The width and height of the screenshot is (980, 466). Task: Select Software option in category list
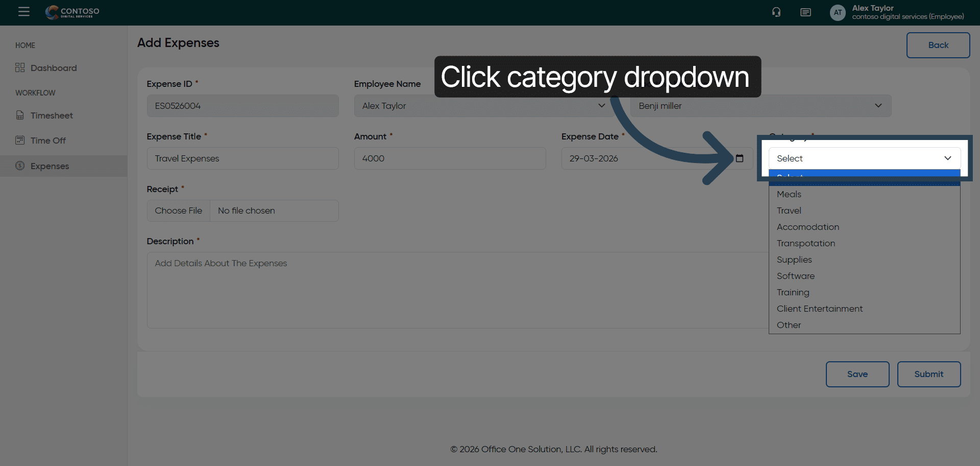(x=795, y=276)
